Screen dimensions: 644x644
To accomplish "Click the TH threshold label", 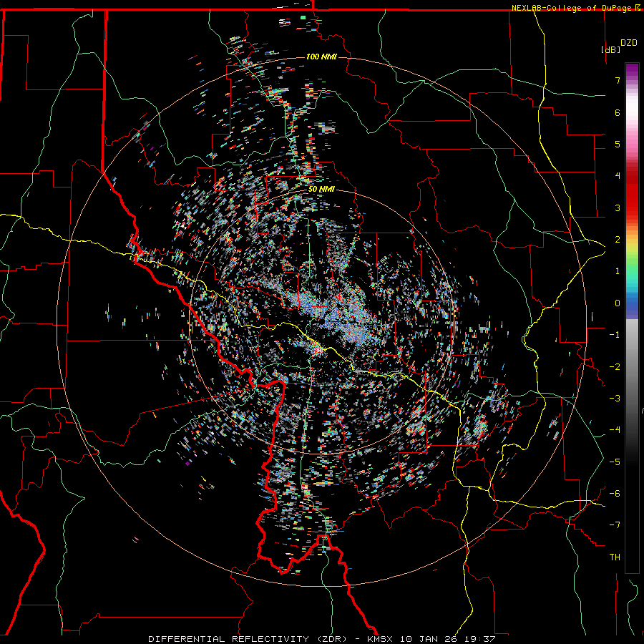I will pos(615,557).
